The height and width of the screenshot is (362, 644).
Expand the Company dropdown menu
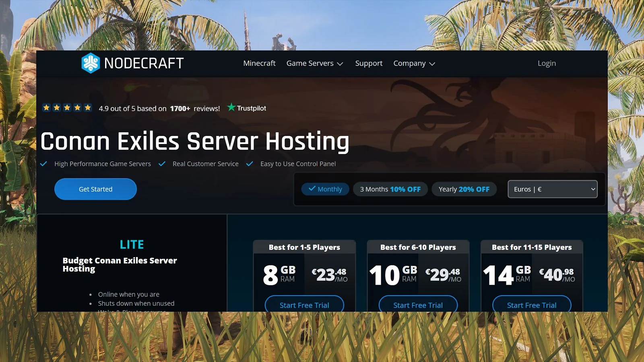coord(414,63)
